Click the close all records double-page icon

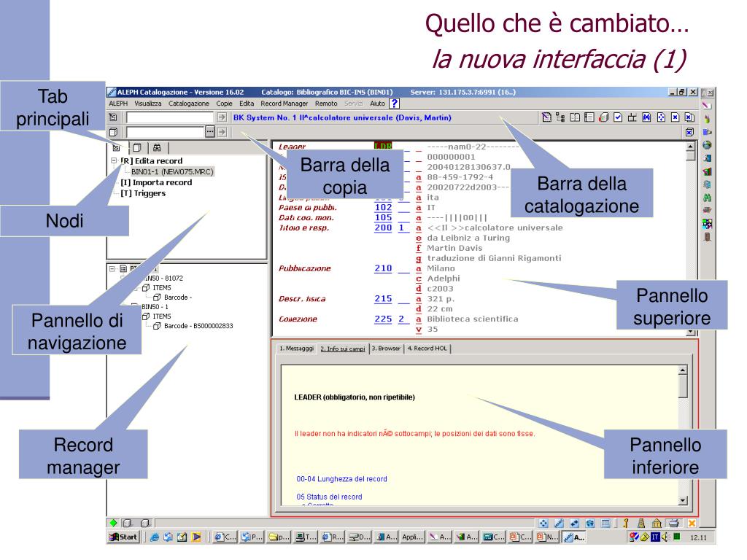coord(689,117)
